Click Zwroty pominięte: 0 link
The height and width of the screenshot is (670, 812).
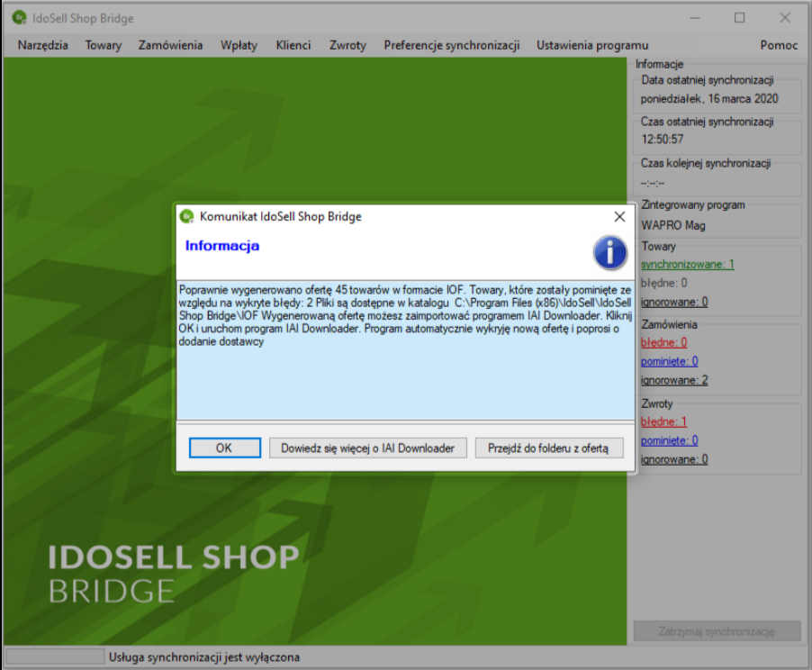670,440
